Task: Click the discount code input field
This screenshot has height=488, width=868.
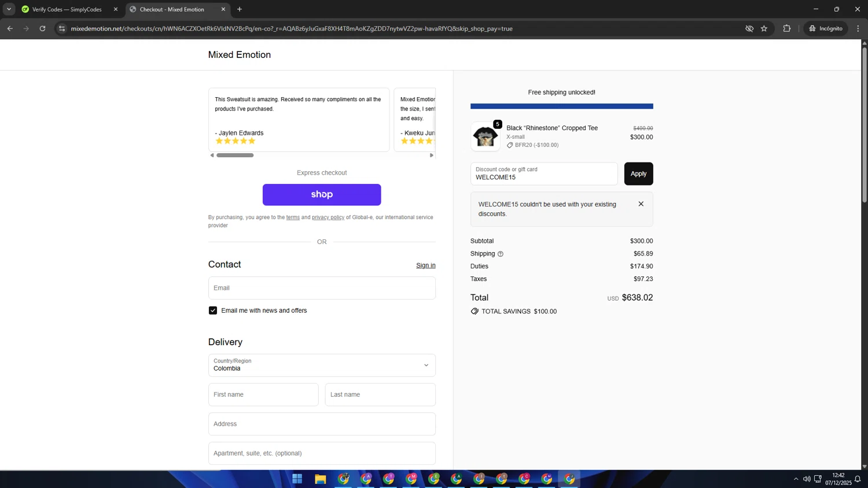Action: coord(544,173)
